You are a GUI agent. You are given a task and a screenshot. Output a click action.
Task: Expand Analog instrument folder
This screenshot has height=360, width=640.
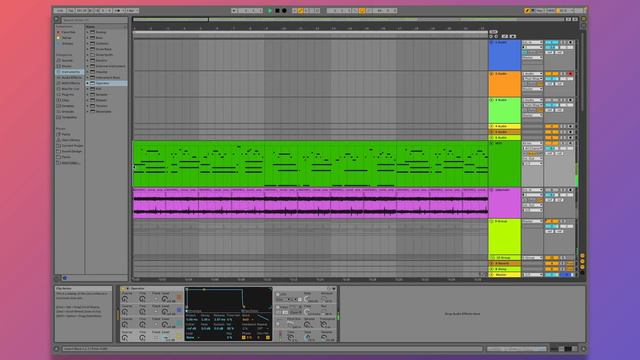tap(88, 32)
